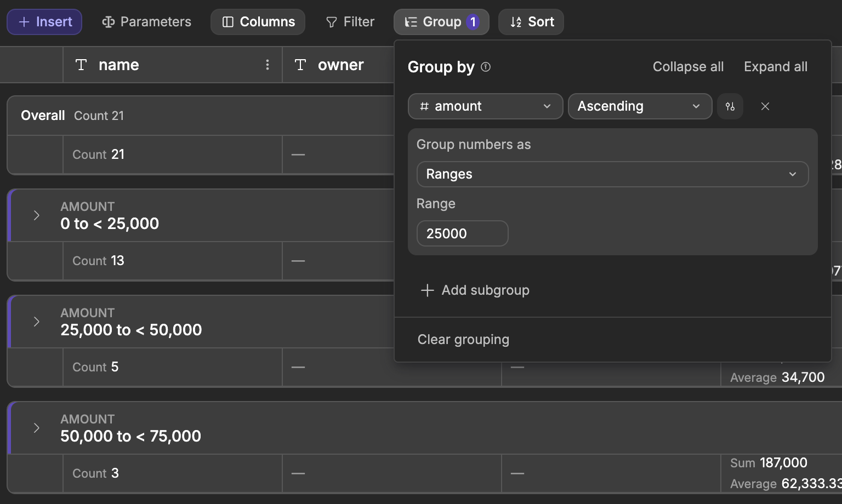
Task: Expand the 25,000 to < 50,000 group
Action: coord(36,322)
